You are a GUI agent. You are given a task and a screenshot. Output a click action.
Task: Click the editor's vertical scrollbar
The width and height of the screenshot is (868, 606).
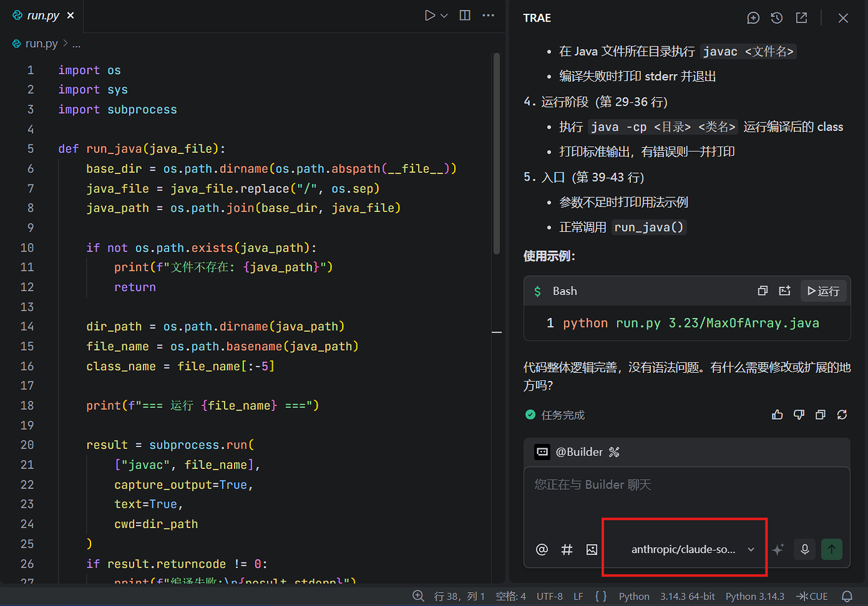[497, 154]
